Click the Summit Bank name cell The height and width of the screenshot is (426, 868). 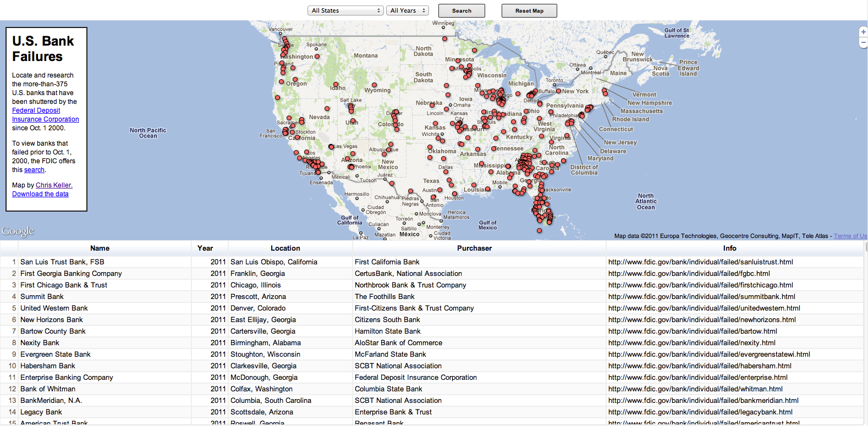(x=42, y=297)
